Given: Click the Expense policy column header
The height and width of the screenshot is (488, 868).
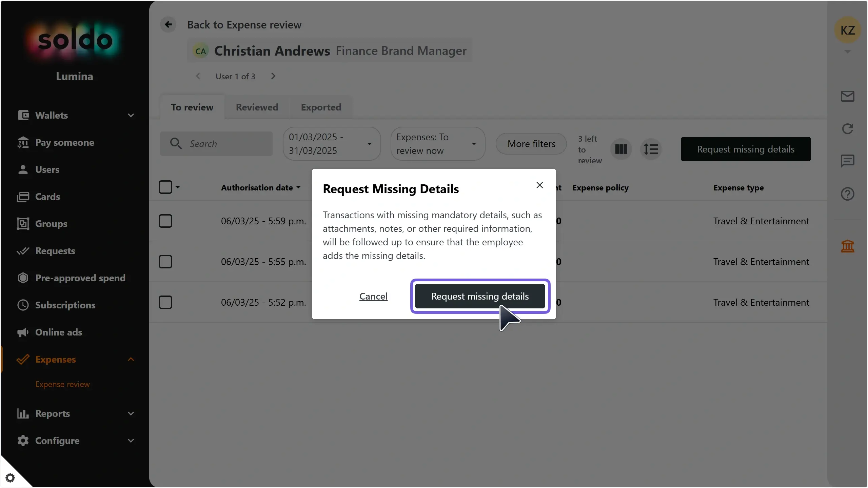Looking at the screenshot, I should coord(600,188).
